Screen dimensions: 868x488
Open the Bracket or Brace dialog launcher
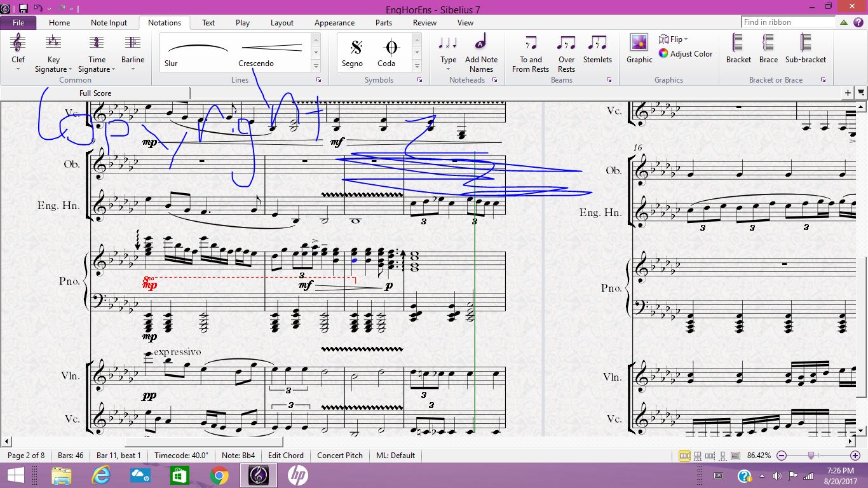[x=823, y=80]
